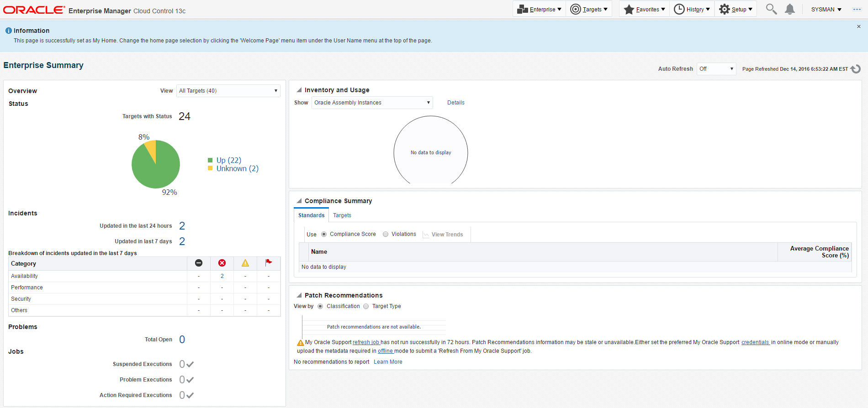Viewport: 868px width, 408px height.
Task: Select the Violations radio button
Action: point(386,234)
